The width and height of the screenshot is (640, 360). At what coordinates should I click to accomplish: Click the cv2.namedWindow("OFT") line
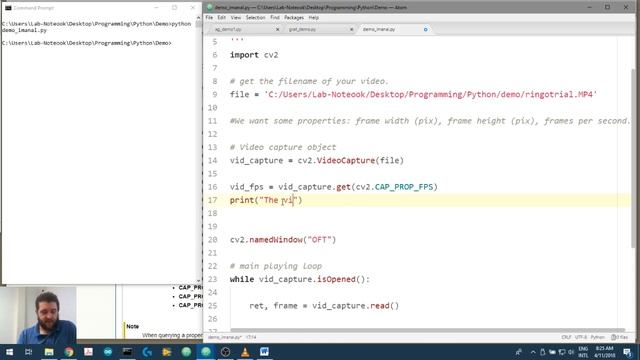(x=283, y=240)
